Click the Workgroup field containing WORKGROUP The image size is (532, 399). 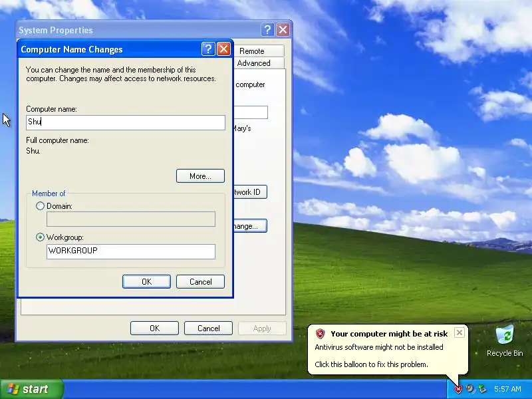tap(131, 251)
